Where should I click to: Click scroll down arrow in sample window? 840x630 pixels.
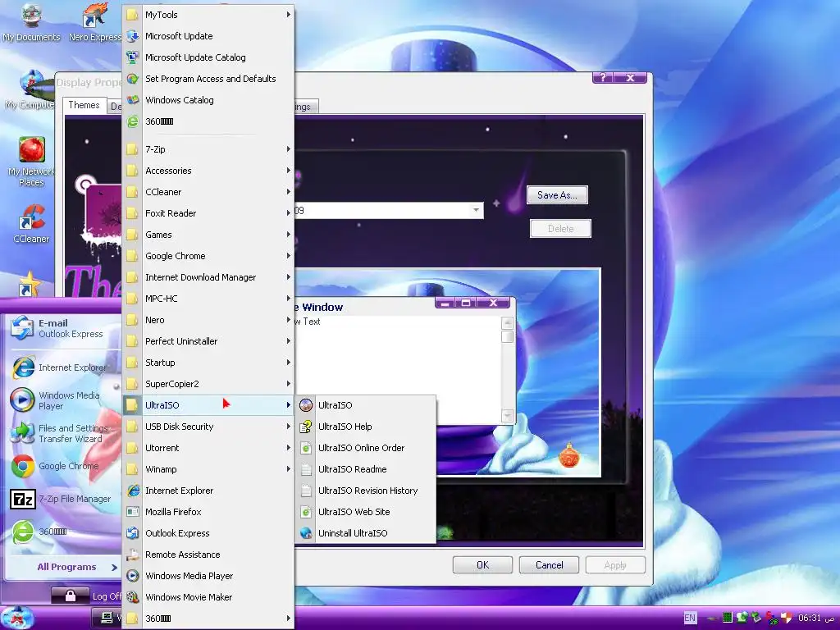pyautogui.click(x=507, y=416)
